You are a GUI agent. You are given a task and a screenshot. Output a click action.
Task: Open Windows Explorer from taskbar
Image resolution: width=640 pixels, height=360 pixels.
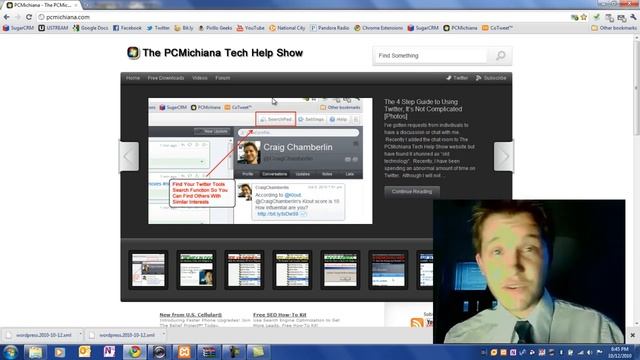coord(36,352)
